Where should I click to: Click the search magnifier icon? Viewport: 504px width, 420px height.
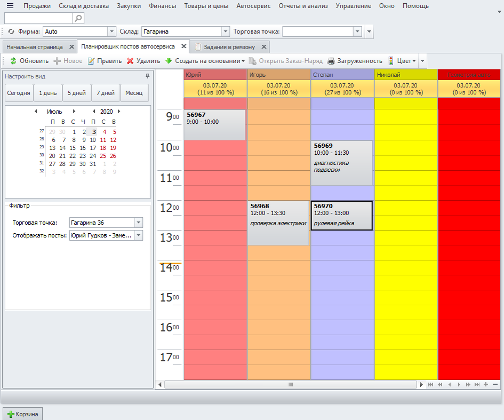[x=78, y=18]
